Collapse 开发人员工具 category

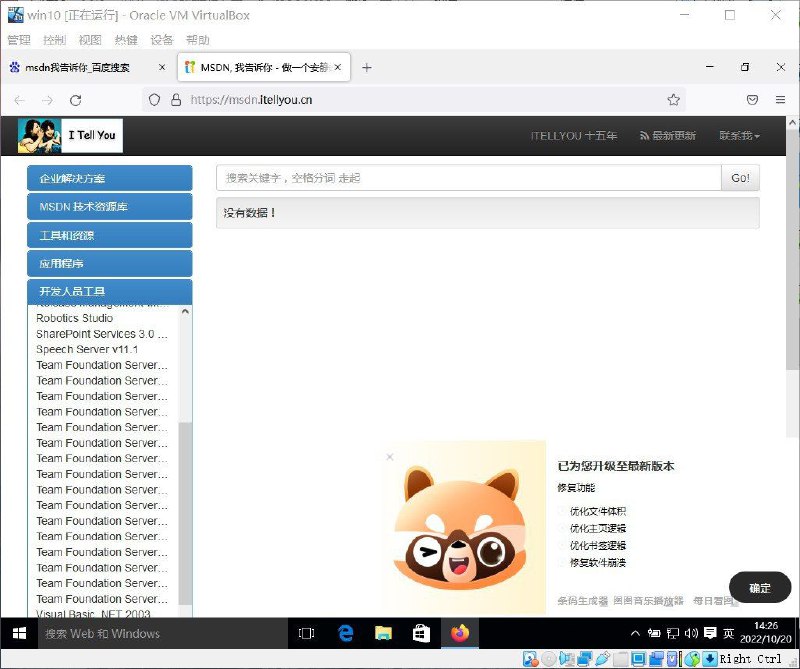tap(110, 291)
